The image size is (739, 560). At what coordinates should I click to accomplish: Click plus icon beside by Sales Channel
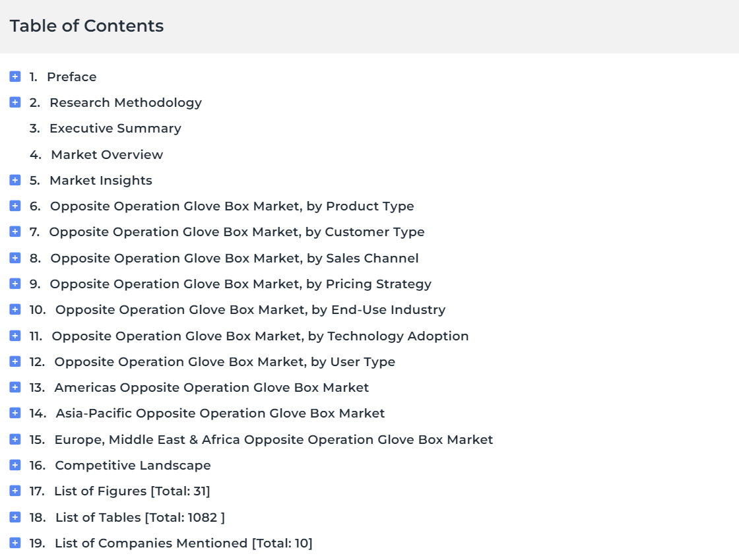click(15, 258)
